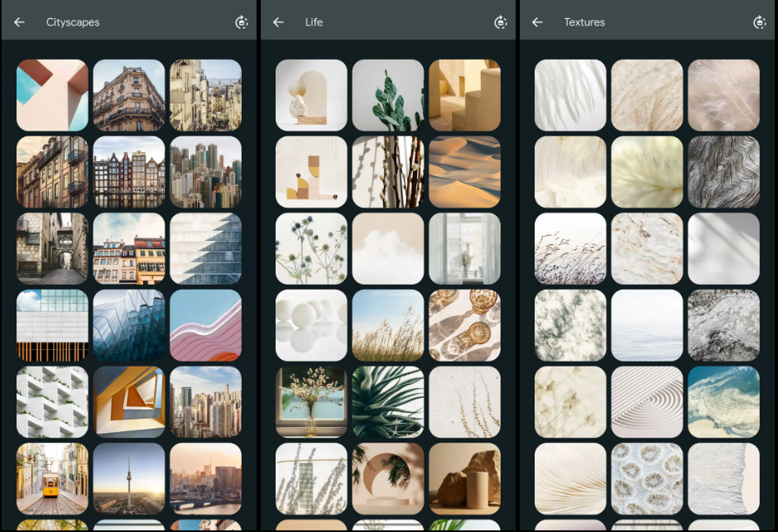The height and width of the screenshot is (532, 778).
Task: Choose the sand-colored staircase wallpaper
Action: tap(465, 95)
